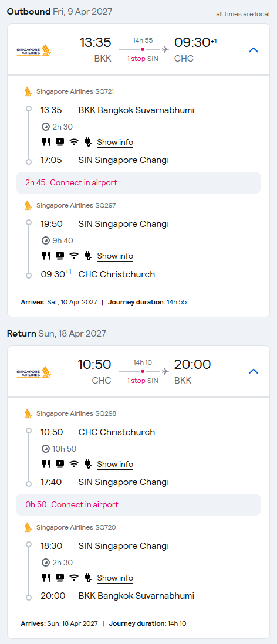277x644 pixels.
Task: Click the 1 stop SIN label on outbound
Action: pos(142,59)
